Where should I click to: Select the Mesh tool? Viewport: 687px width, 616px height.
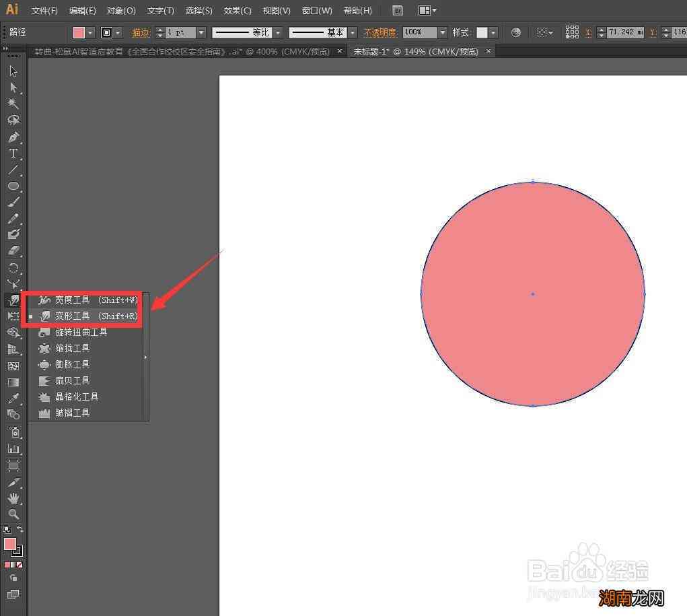[13, 366]
